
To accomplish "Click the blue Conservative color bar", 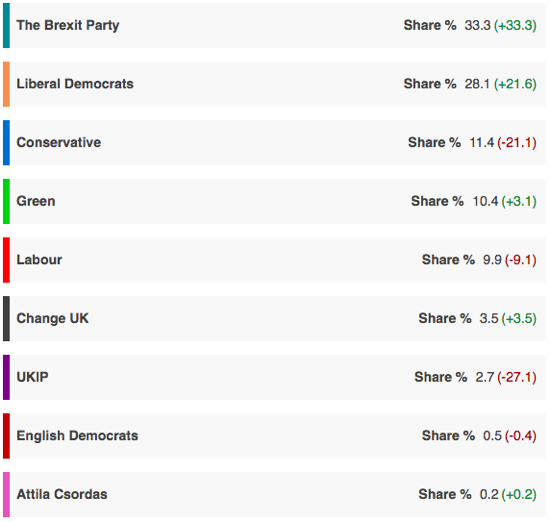I will (6, 142).
